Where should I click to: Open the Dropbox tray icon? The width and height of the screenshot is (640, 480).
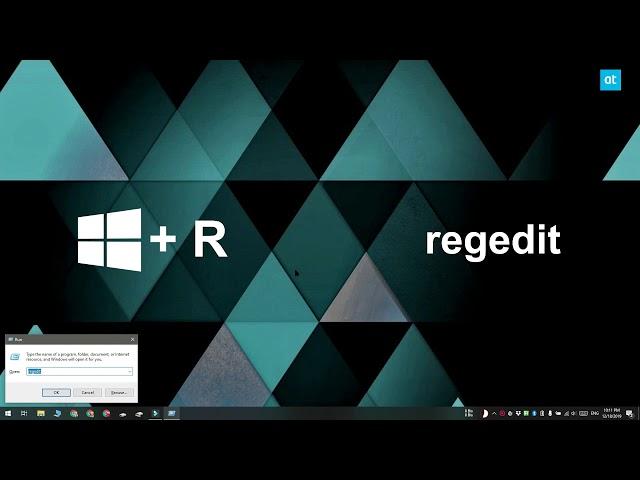pos(518,413)
